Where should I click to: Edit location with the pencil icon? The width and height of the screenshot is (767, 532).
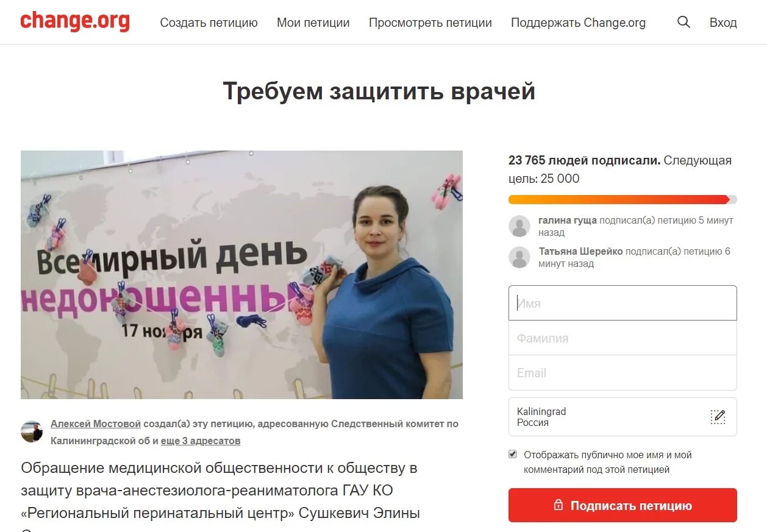(718, 417)
